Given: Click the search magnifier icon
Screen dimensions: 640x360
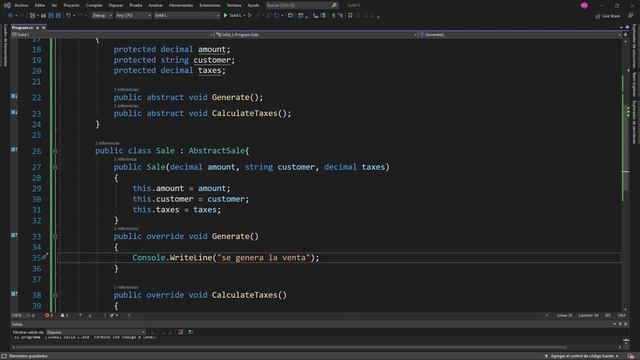Looking at the screenshot, I should 334,5.
